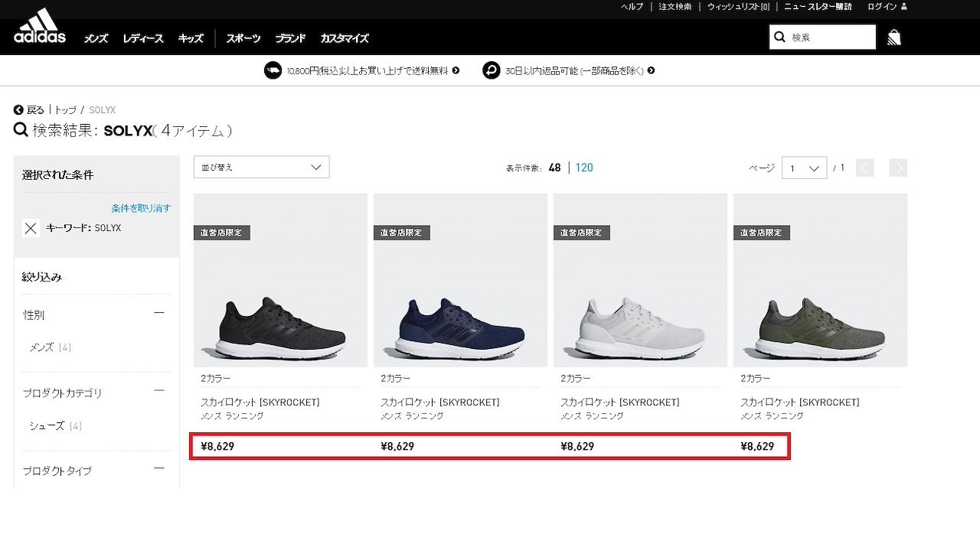This screenshot has height=544, width=980.
Task: Open the メンズ menu
Action: 96,38
